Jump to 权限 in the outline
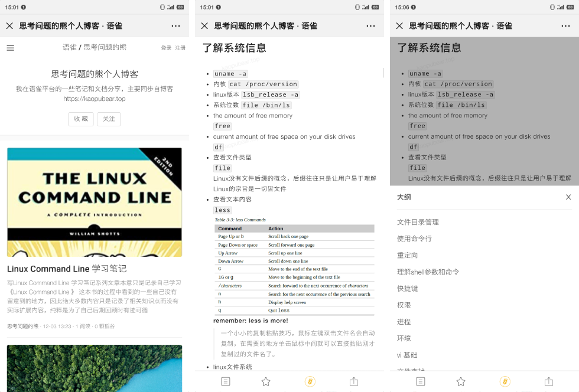The image size is (579, 392). [404, 305]
